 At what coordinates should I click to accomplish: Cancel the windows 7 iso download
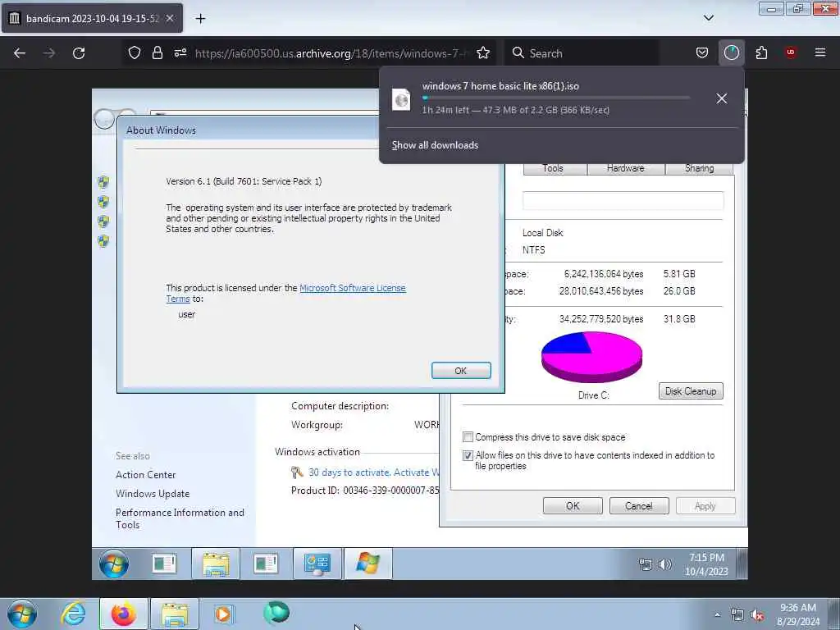(x=722, y=98)
